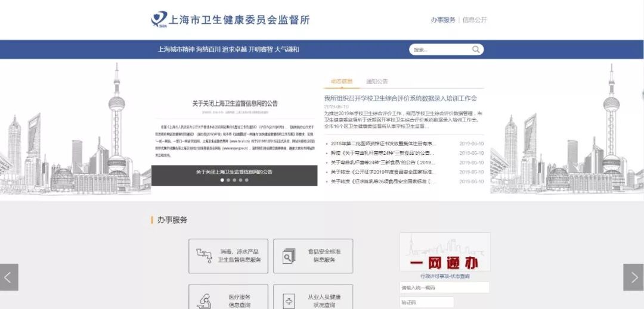Open news item 关于转发《征求炼乳等26项食品安全国家标准

[x=383, y=182]
